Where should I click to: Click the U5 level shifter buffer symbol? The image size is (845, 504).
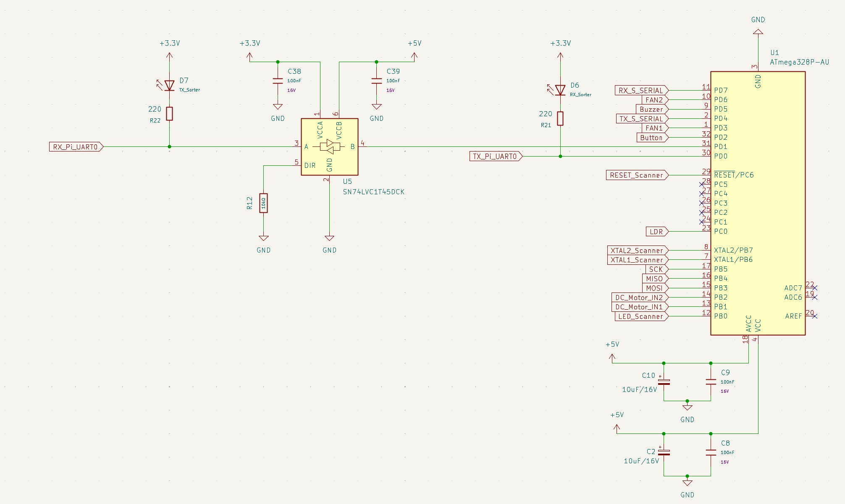click(330, 147)
